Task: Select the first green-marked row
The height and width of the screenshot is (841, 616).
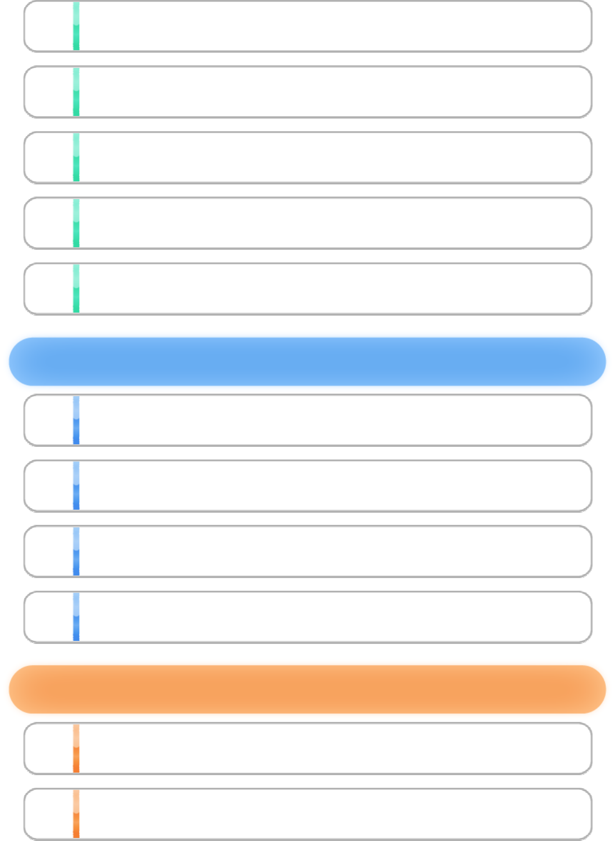Action: tap(307, 26)
